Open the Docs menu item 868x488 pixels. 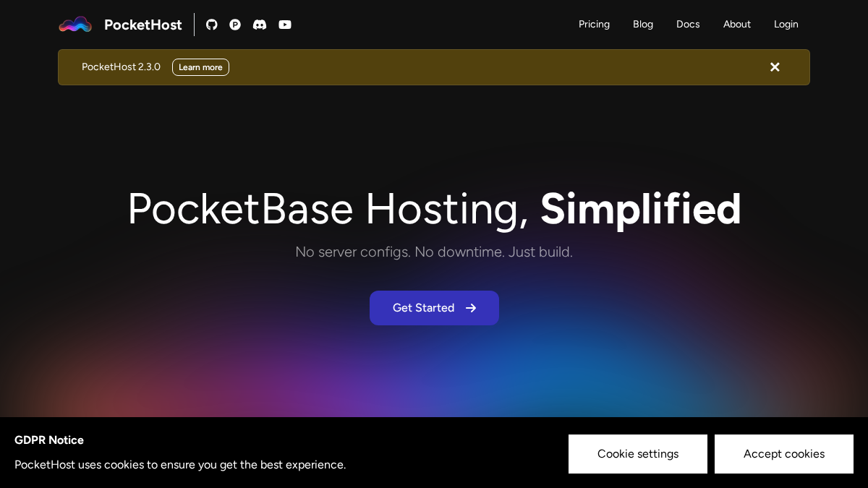pyautogui.click(x=688, y=24)
